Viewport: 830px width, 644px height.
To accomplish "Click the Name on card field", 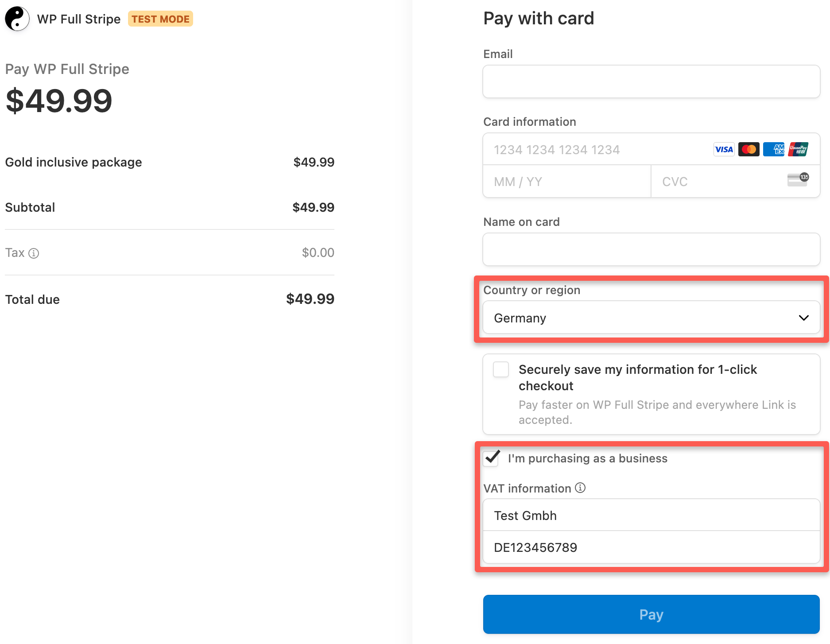I will 651,249.
